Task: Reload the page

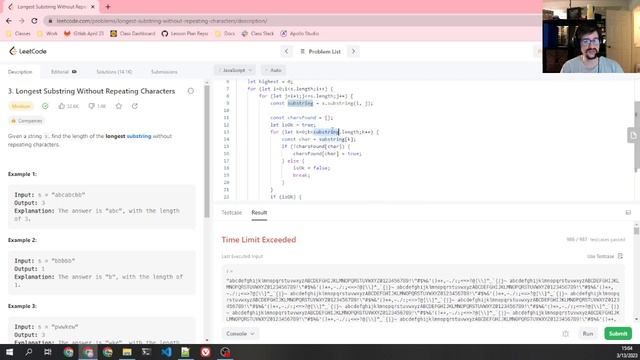Action: pyautogui.click(x=34, y=21)
